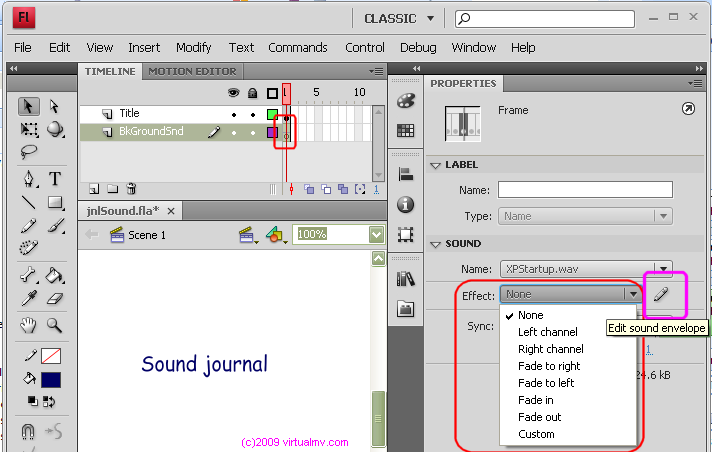Toggle lock dot for Title layer
Viewport: 712px width, 452px height.
pyautogui.click(x=253, y=115)
